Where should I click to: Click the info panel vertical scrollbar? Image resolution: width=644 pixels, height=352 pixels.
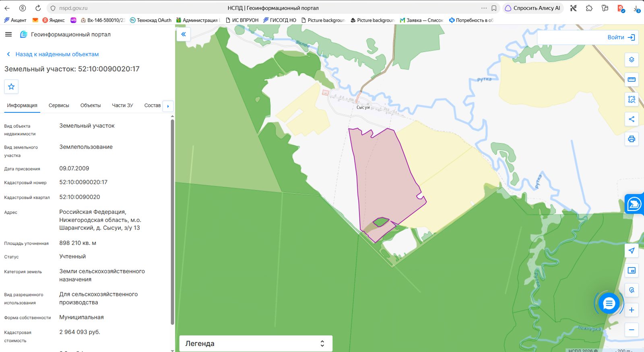tap(172, 222)
